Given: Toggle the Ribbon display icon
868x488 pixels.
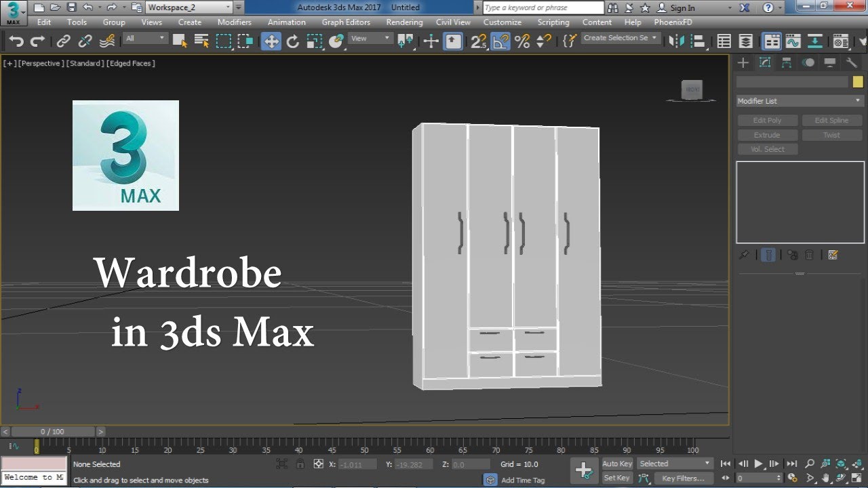Looking at the screenshot, I should click(x=772, y=41).
